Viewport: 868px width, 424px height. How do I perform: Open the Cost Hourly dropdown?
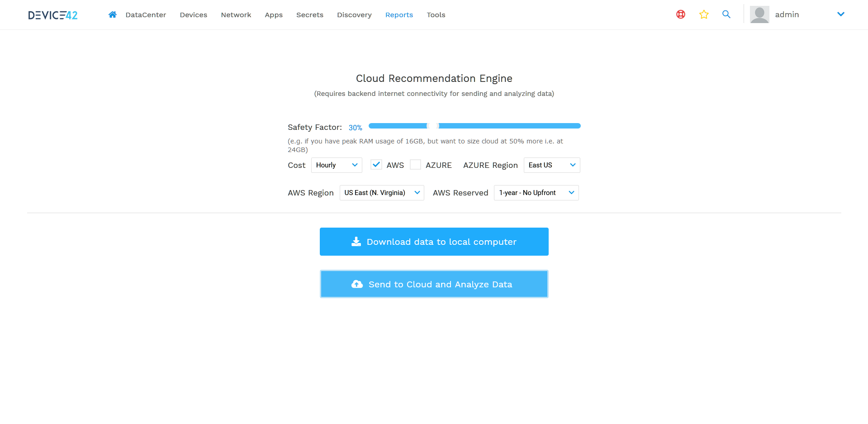[337, 165]
